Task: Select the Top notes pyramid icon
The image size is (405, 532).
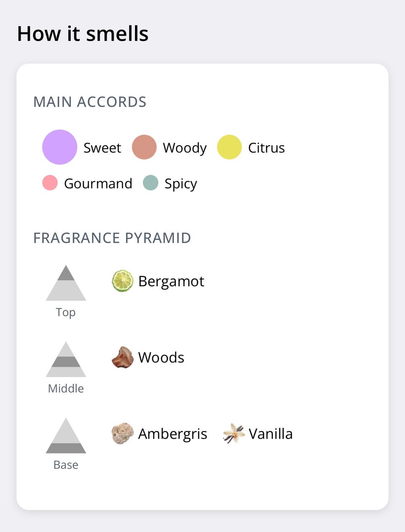Action: click(x=66, y=283)
